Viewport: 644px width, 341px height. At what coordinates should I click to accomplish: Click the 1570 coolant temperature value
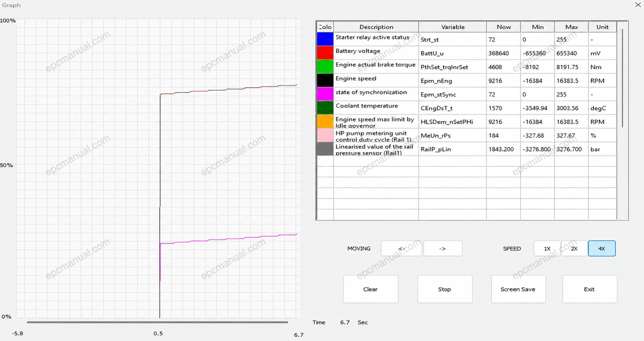click(504, 108)
